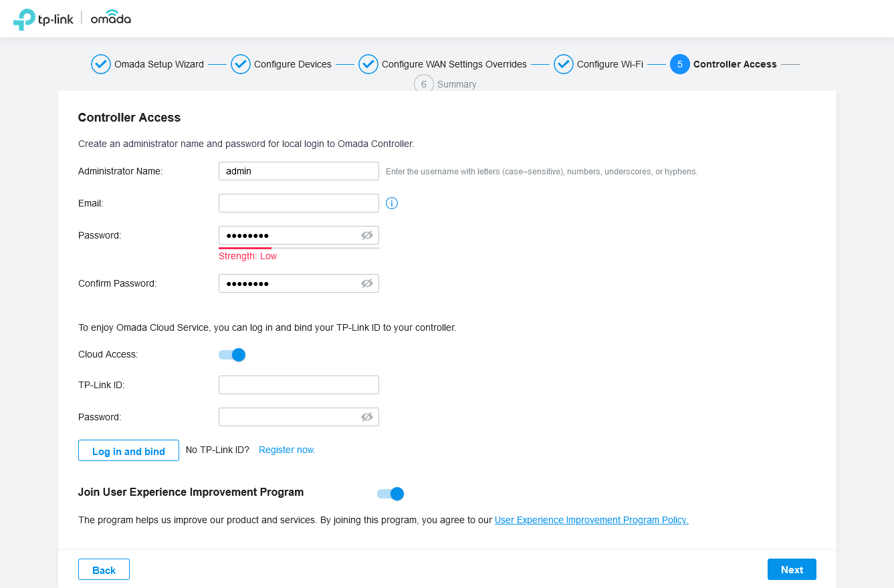Click the Configure Devices step checkmark icon
Image resolution: width=894 pixels, height=588 pixels.
click(x=241, y=64)
